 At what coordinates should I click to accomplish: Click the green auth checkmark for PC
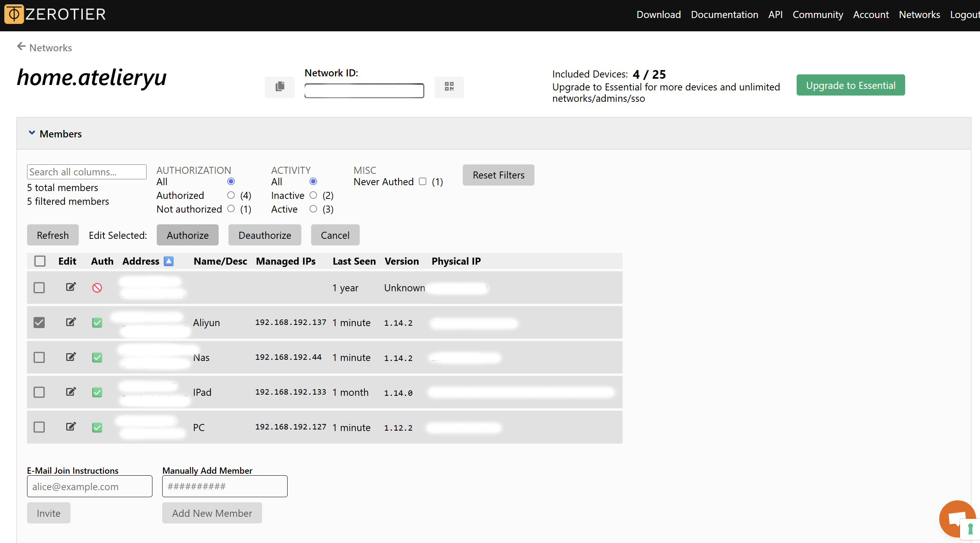point(97,427)
